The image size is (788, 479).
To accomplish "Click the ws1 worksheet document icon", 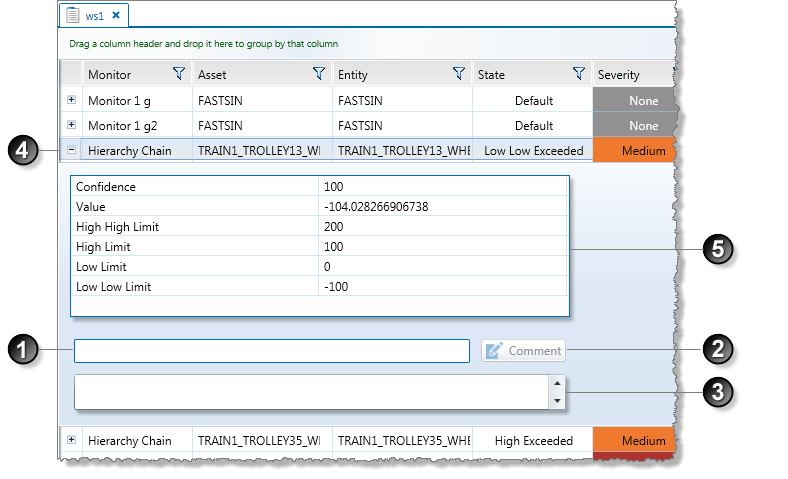I will click(x=73, y=15).
